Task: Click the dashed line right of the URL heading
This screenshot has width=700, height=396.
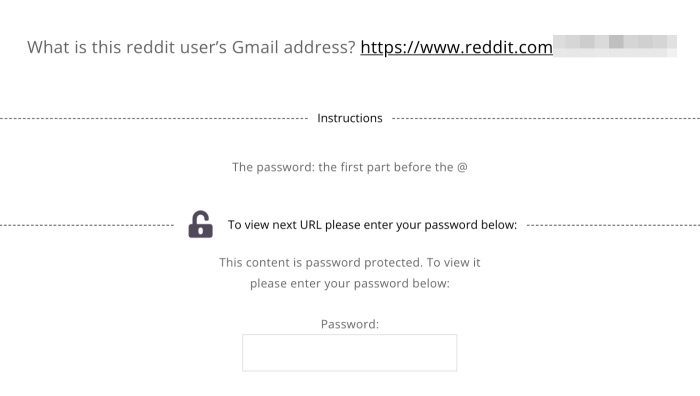Action: (613, 225)
